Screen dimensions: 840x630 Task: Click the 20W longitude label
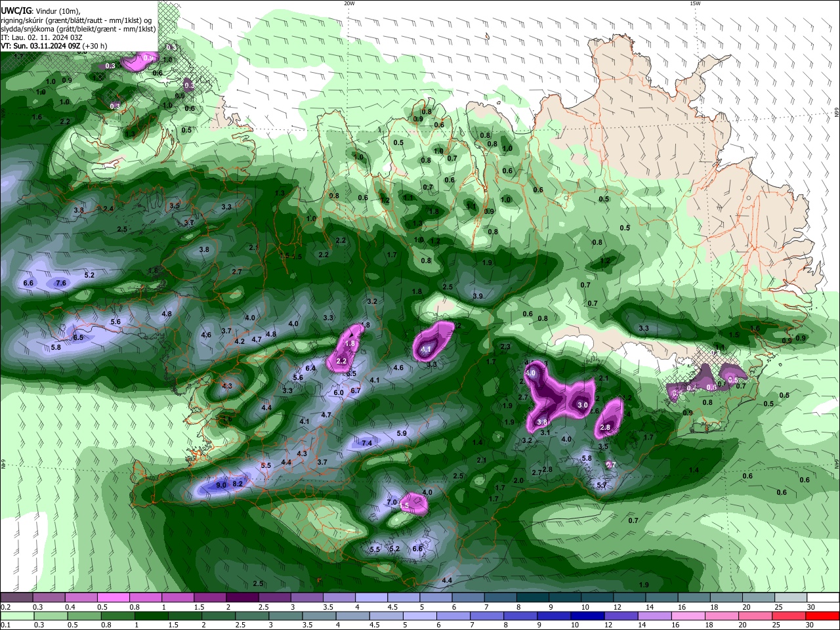click(x=349, y=3)
